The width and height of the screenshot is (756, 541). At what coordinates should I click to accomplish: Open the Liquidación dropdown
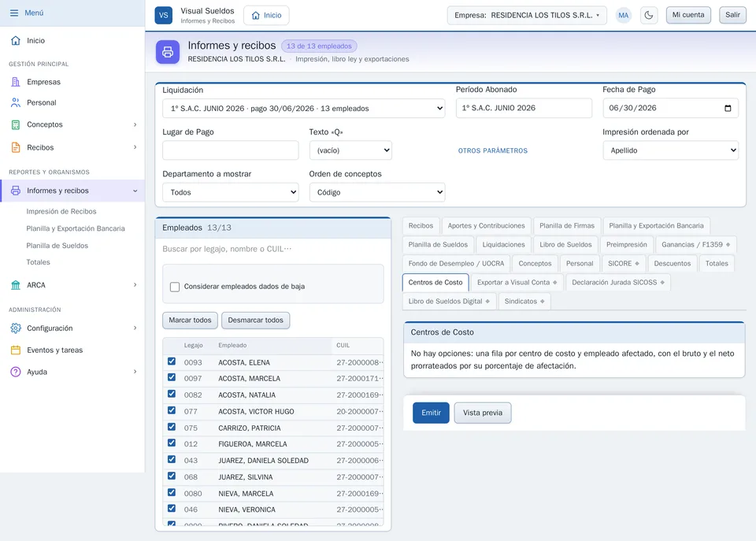[304, 109]
